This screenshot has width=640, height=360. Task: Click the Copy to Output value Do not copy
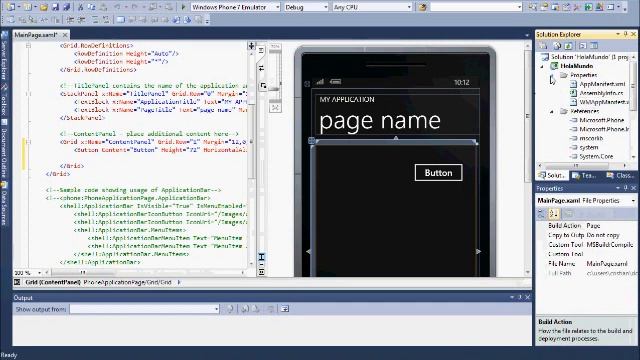[x=603, y=235]
